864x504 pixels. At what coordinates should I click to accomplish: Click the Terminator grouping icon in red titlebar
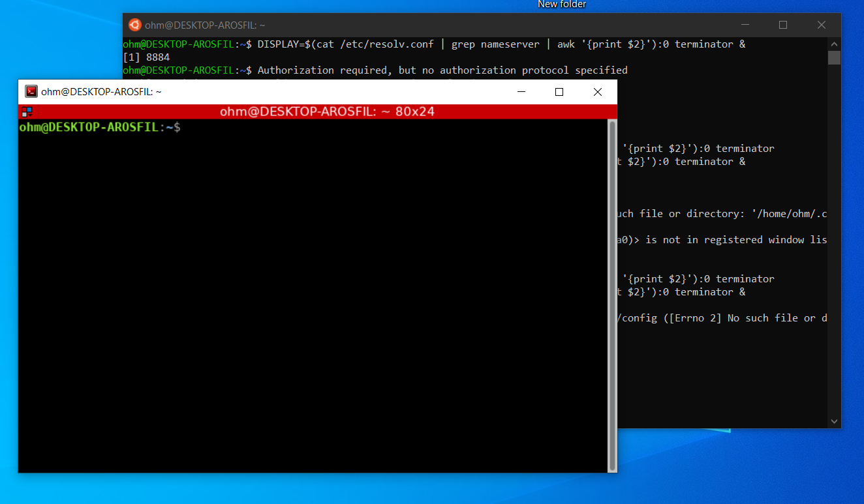[27, 111]
